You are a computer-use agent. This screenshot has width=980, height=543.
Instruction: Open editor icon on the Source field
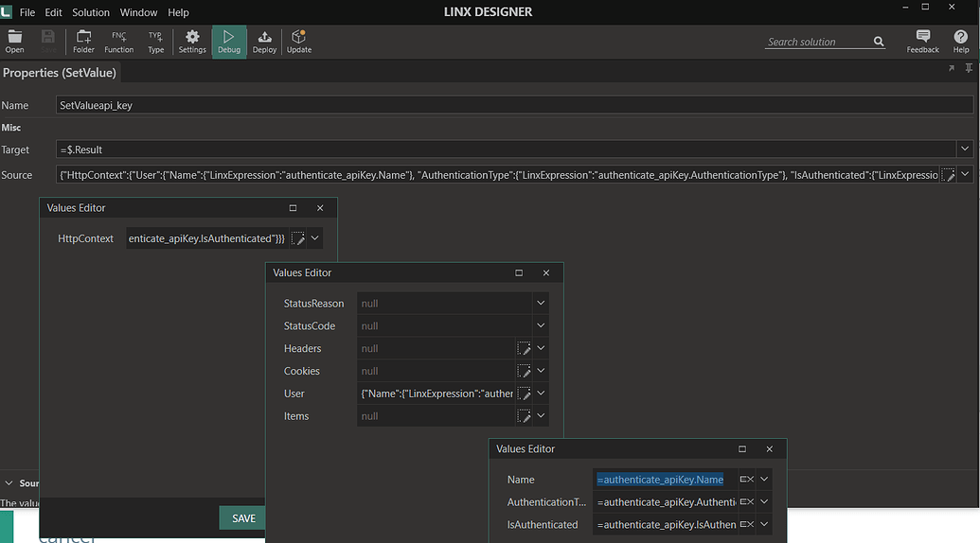[948, 175]
